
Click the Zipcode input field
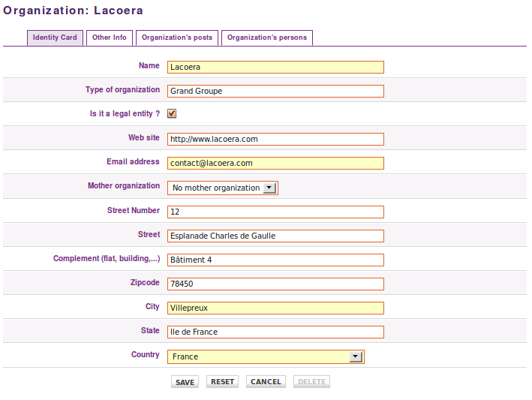click(275, 284)
